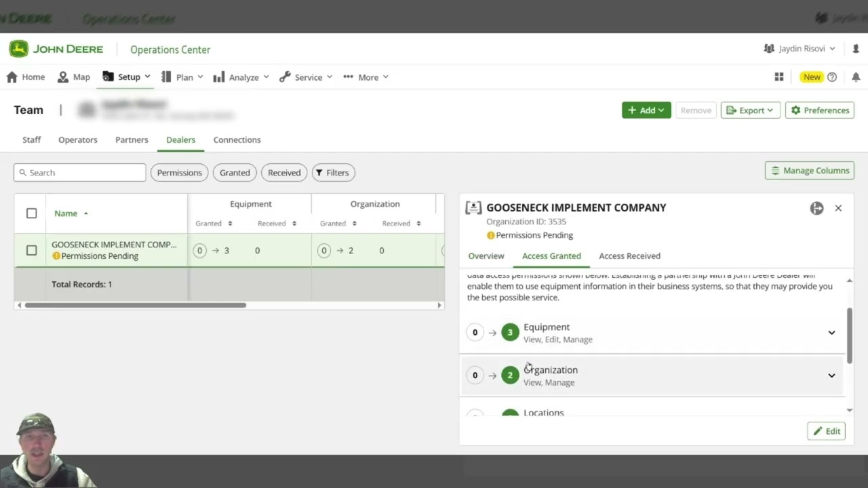The image size is (868, 488).
Task: Switch to the Partners tab
Action: 132,140
